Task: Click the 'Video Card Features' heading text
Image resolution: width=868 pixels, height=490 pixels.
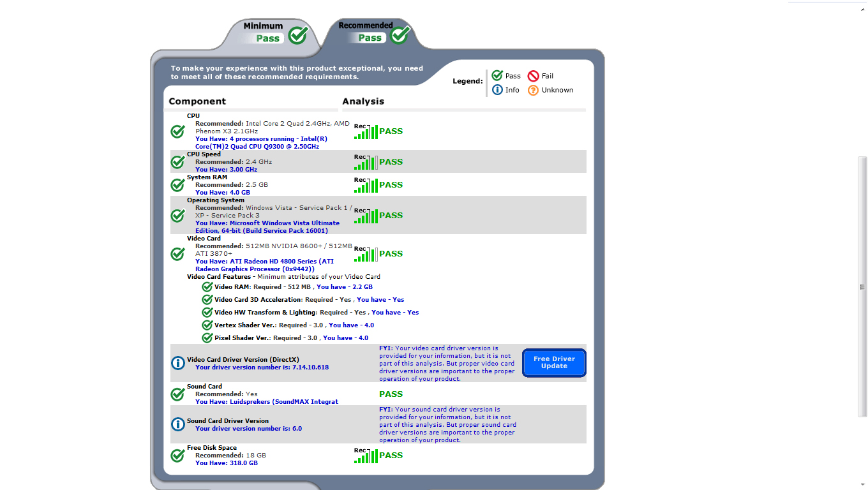Action: click(219, 277)
